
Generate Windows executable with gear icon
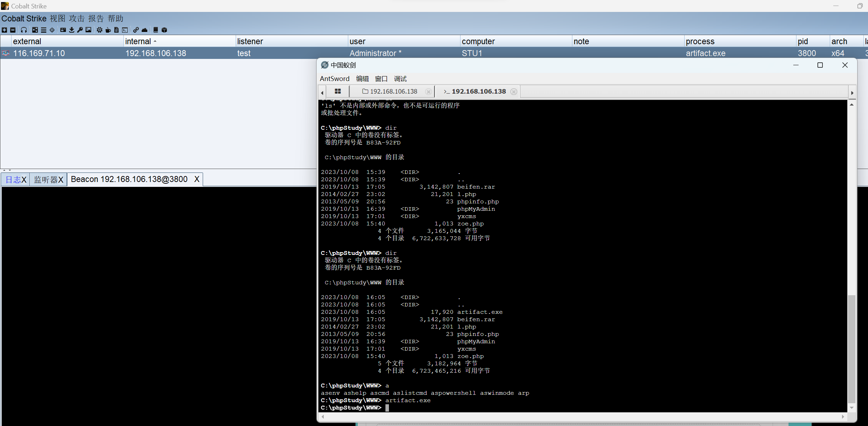(x=100, y=30)
